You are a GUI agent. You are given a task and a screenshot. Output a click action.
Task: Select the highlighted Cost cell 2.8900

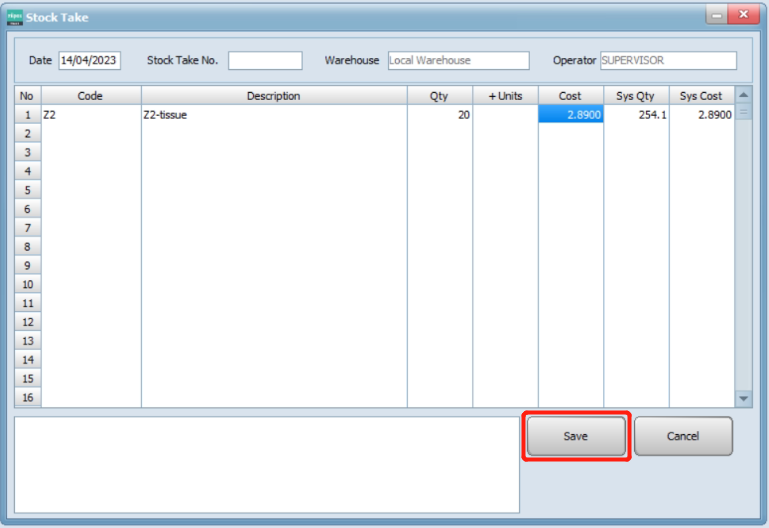click(571, 115)
